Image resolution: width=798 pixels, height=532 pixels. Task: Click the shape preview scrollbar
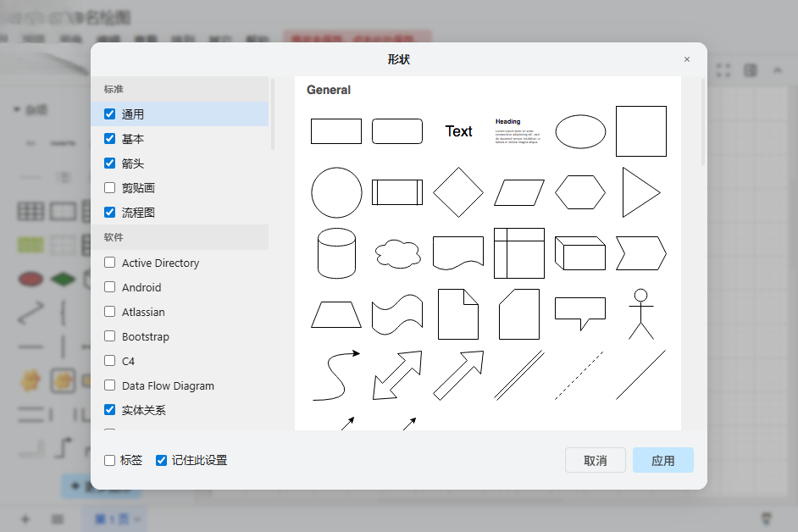coord(703,122)
